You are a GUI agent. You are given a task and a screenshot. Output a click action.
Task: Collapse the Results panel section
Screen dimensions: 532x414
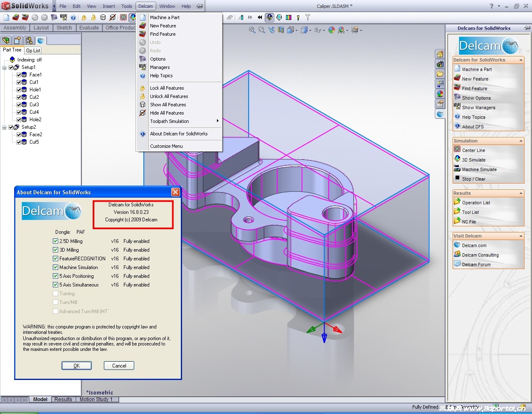(521, 193)
